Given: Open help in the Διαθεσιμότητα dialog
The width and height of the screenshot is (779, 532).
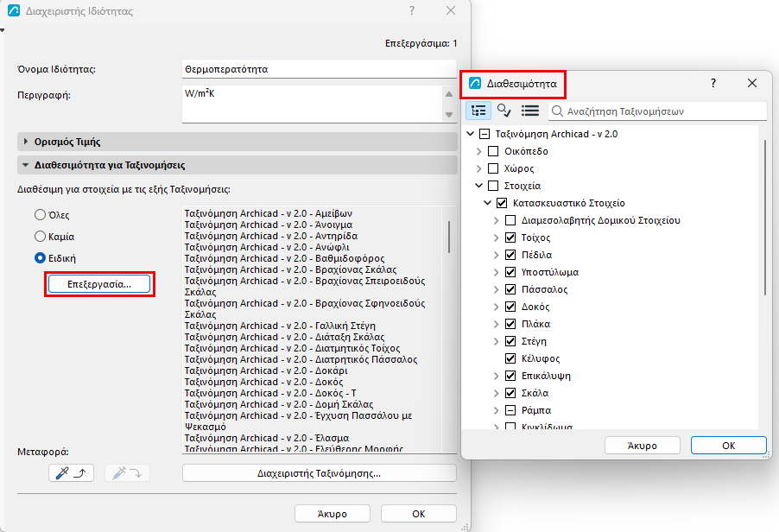Looking at the screenshot, I should tap(712, 83).
